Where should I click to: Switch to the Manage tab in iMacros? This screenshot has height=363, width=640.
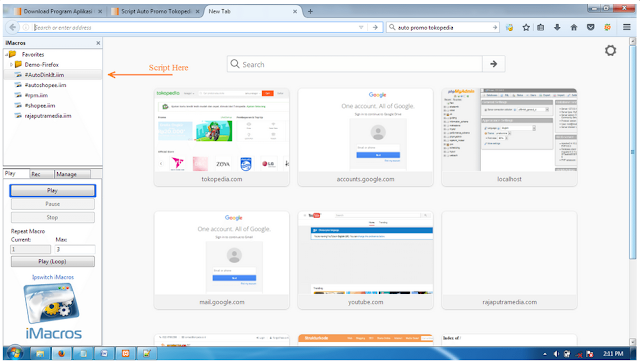(72, 174)
